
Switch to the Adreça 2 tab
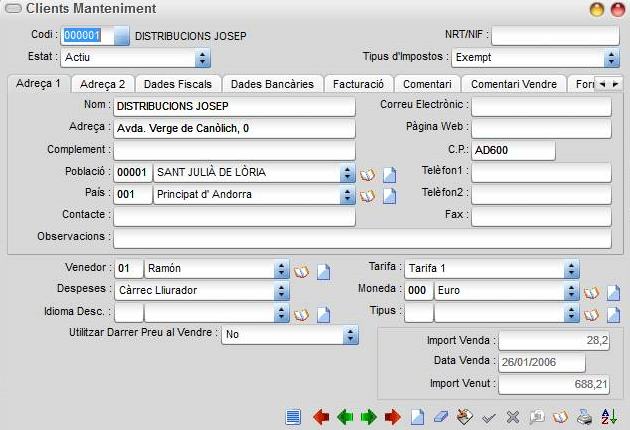pos(103,84)
